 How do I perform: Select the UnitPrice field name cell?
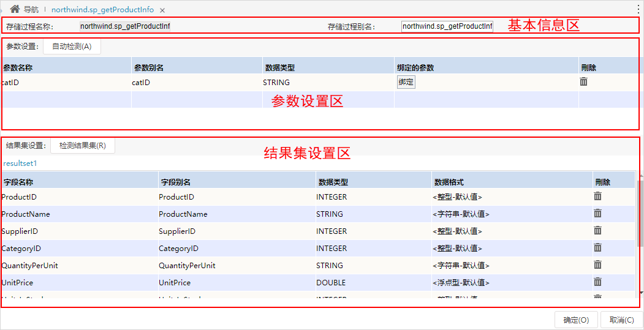click(79, 283)
